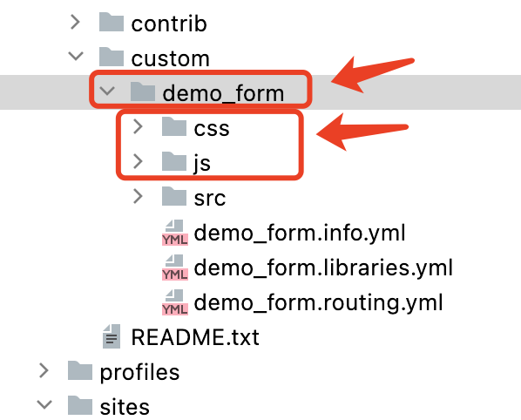The height and width of the screenshot is (420, 521).
Task: Select the README.txt file name
Action: [195, 337]
